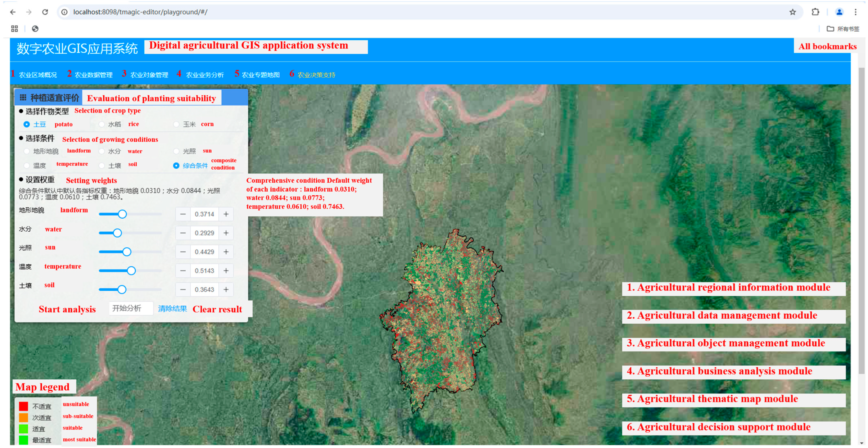The height and width of the screenshot is (448, 868).
Task: Open the 农业数据管理 menu item
Action: click(93, 75)
